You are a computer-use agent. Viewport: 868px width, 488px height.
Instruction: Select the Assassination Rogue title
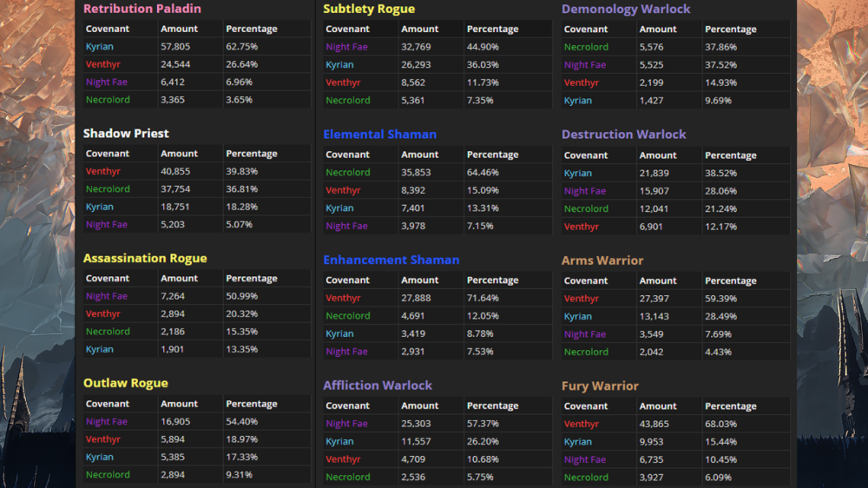(145, 259)
